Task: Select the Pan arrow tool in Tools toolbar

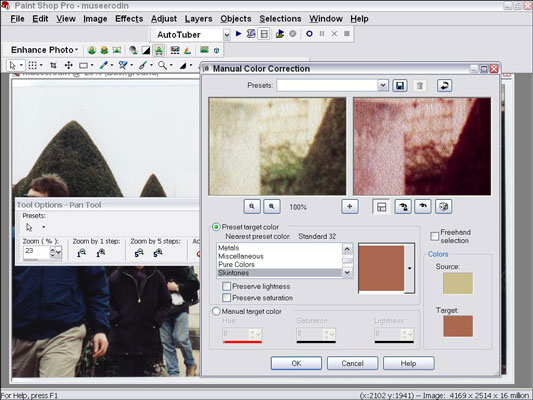Action: pyautogui.click(x=13, y=65)
